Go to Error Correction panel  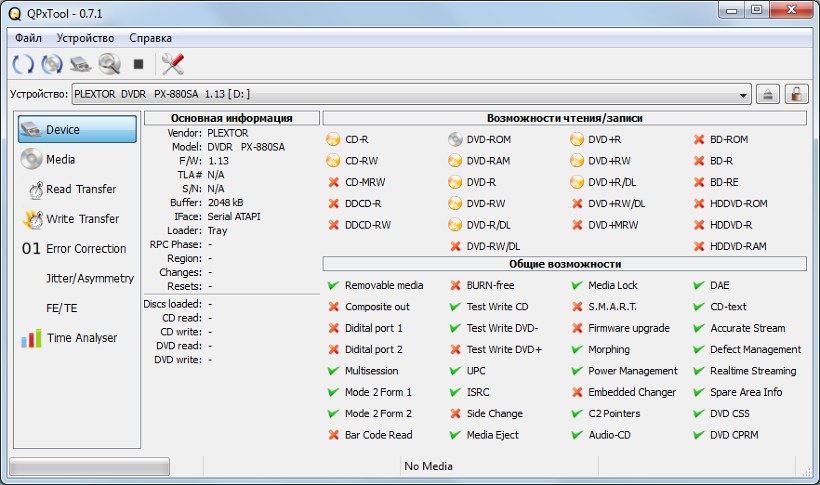click(86, 249)
